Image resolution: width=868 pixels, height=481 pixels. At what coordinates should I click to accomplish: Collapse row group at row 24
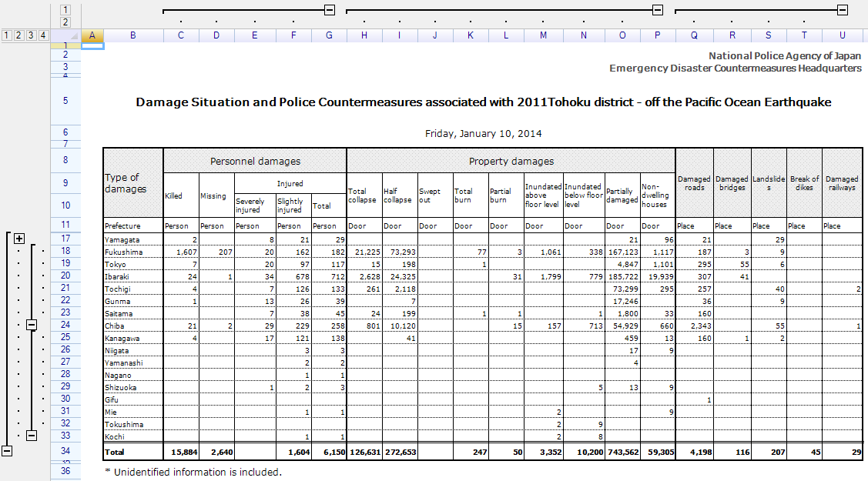pyautogui.click(x=32, y=326)
